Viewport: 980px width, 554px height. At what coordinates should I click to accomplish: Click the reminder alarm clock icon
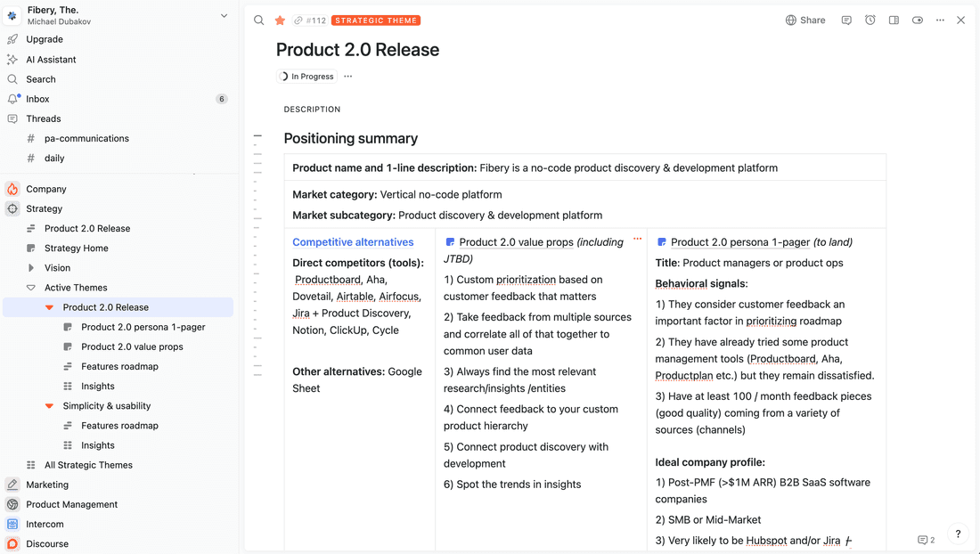tap(870, 20)
